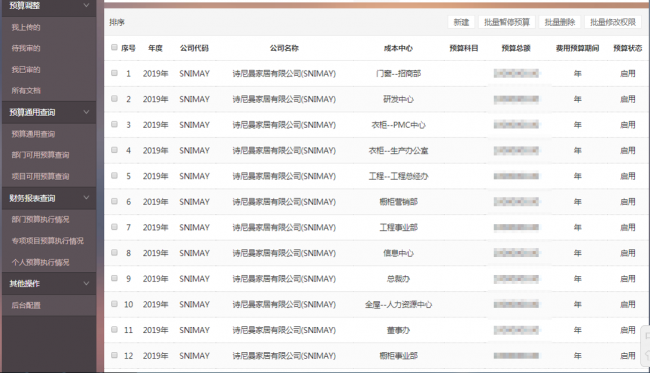The height and width of the screenshot is (373, 650).
Task: Click the 排序 label above the table
Action: [117, 22]
